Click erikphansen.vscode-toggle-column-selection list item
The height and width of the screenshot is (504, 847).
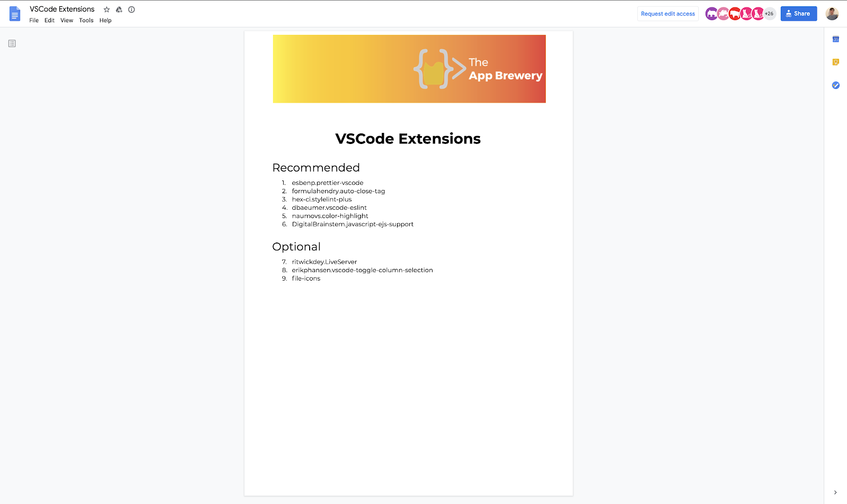coord(362,270)
